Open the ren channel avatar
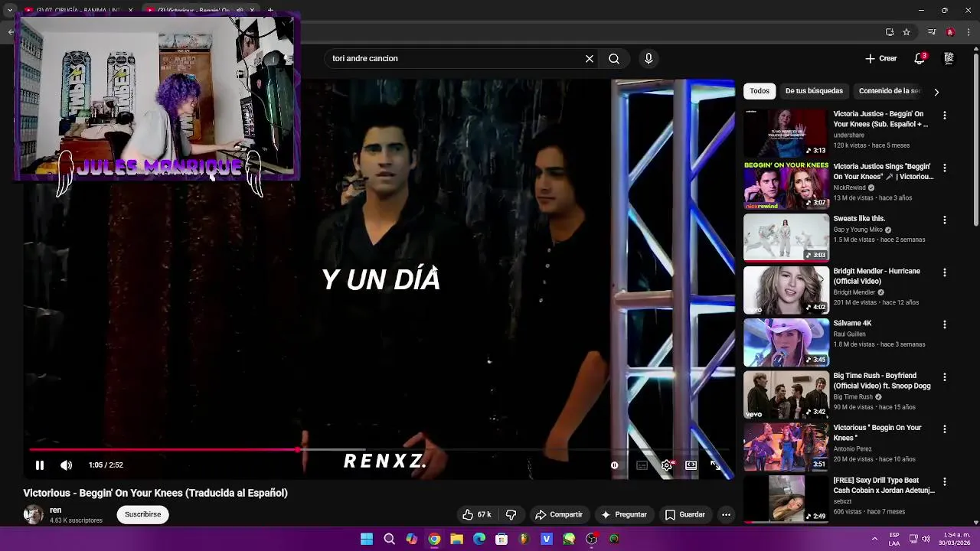The height and width of the screenshot is (551, 980). 33,515
